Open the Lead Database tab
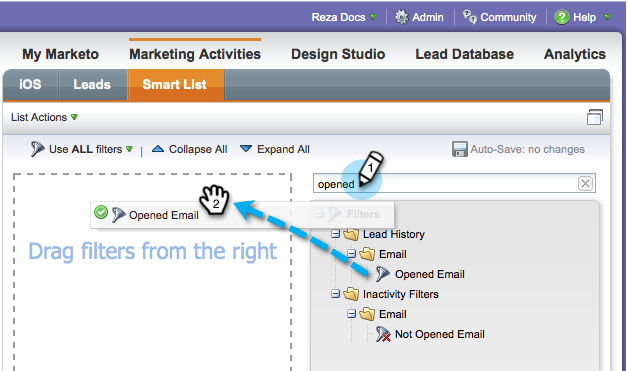The image size is (627, 371). click(x=464, y=54)
